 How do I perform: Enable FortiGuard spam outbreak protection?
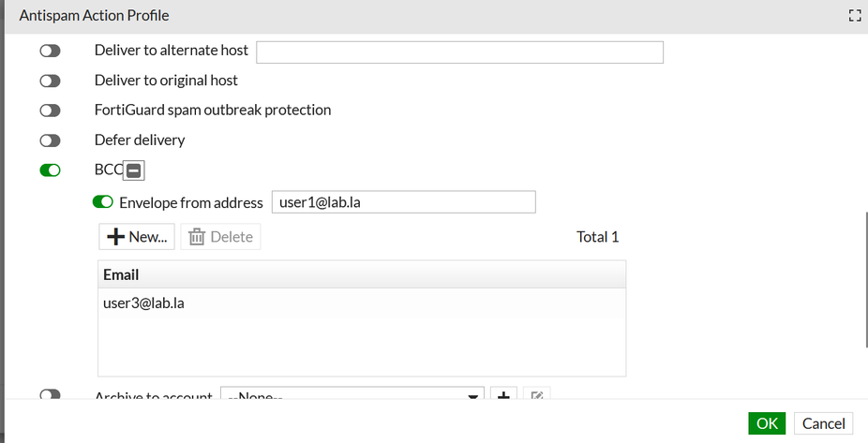click(50, 111)
